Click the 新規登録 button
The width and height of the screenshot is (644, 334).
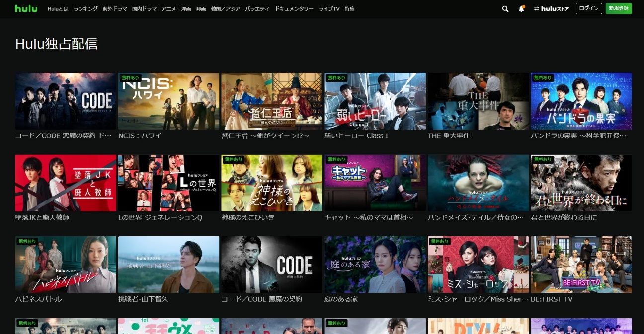click(619, 8)
